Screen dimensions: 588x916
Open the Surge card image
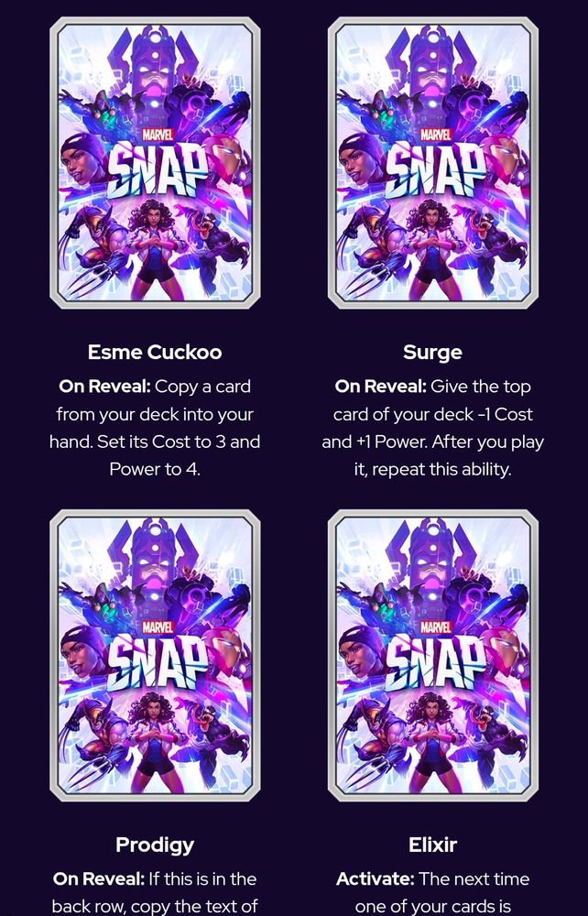pos(432,163)
